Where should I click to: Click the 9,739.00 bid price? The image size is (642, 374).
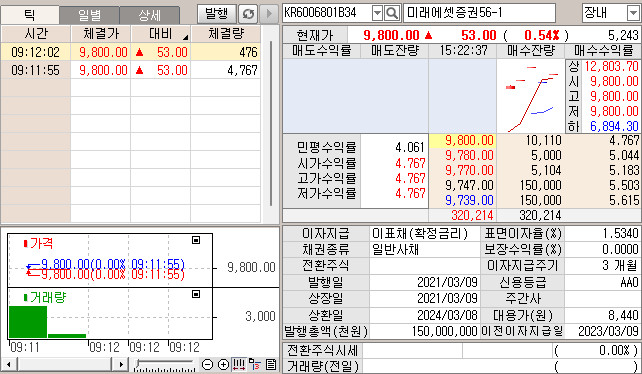click(469, 200)
